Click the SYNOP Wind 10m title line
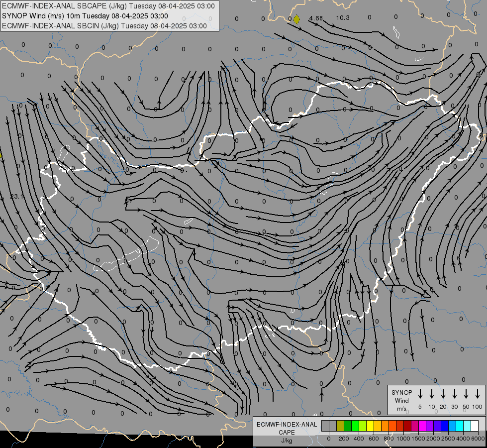Viewport: 487px width, 448px height. pos(85,16)
